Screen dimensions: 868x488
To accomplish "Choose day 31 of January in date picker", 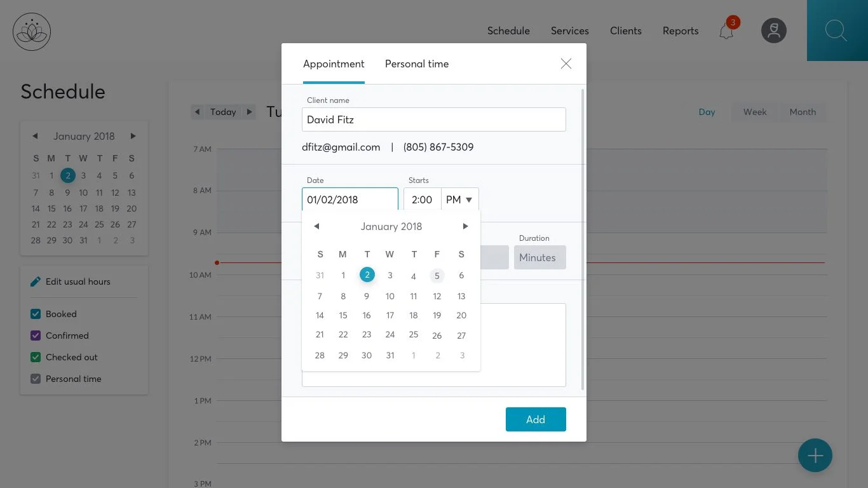I will (390, 355).
